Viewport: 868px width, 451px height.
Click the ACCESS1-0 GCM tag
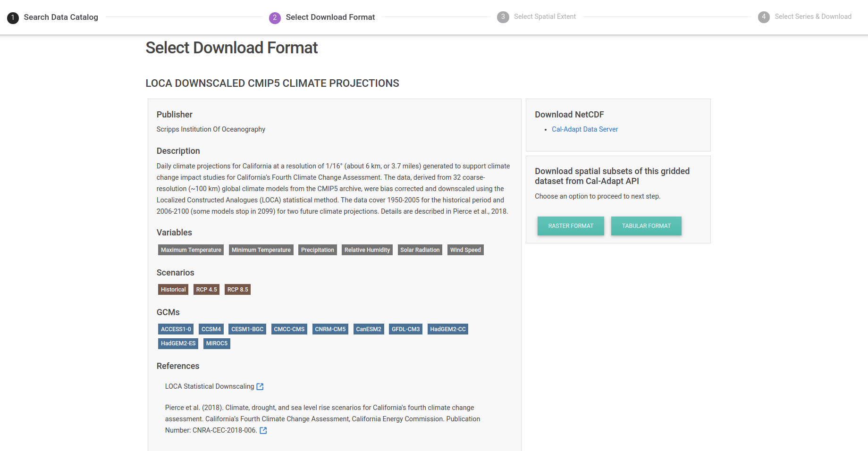click(x=176, y=329)
